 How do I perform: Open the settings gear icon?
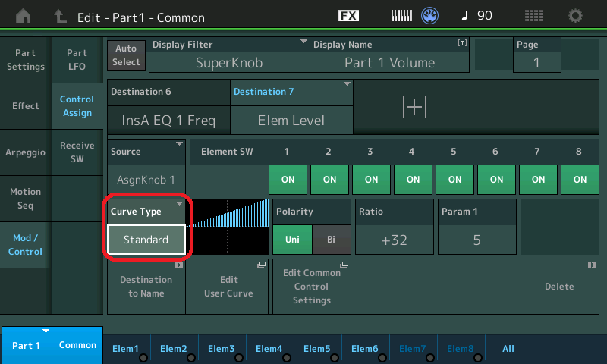[576, 16]
